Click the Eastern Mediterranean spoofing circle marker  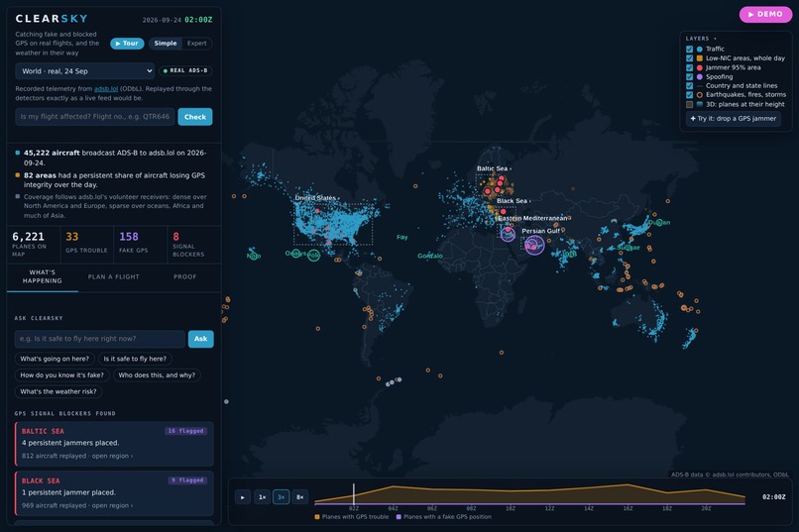point(508,234)
